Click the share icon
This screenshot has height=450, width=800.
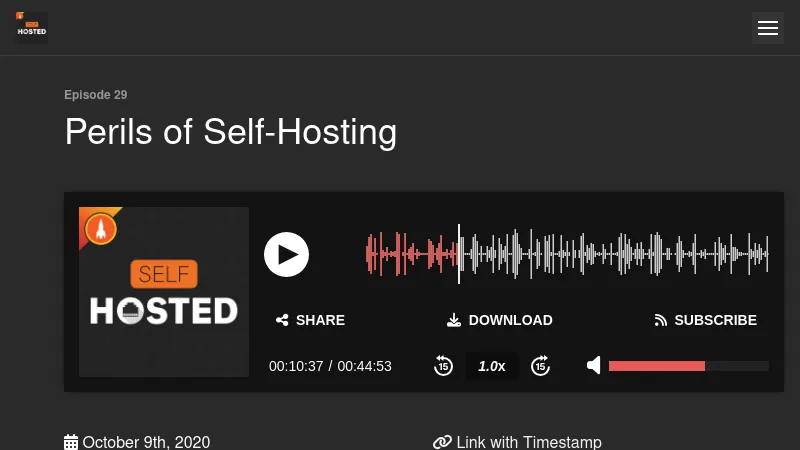click(282, 320)
